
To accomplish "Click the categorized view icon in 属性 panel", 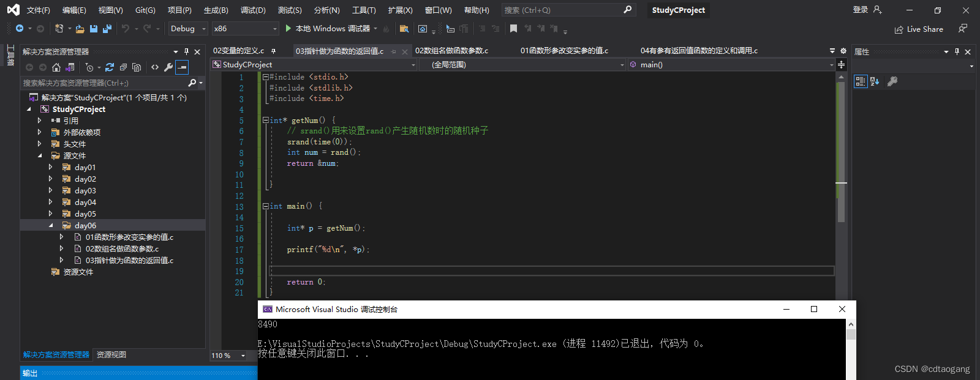I will 861,81.
